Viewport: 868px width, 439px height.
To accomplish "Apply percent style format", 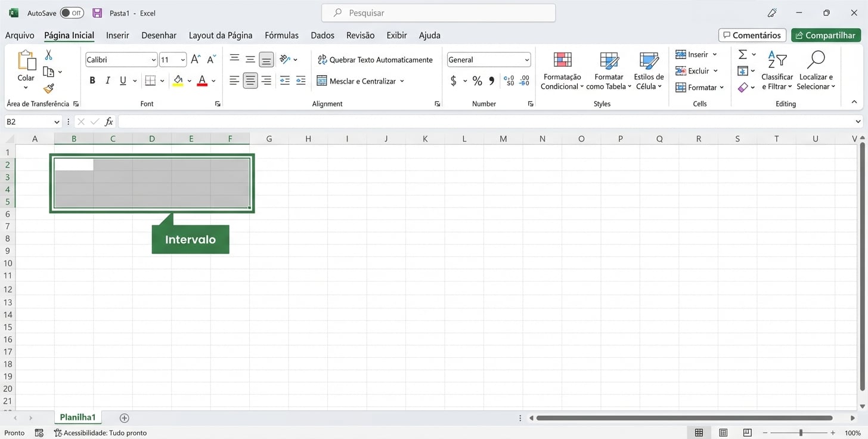I will click(x=477, y=81).
